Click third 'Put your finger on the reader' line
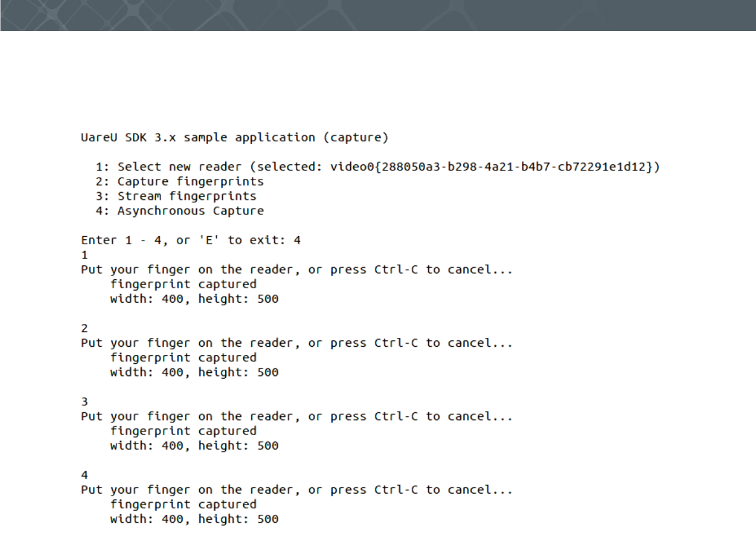 pyautogui.click(x=297, y=417)
